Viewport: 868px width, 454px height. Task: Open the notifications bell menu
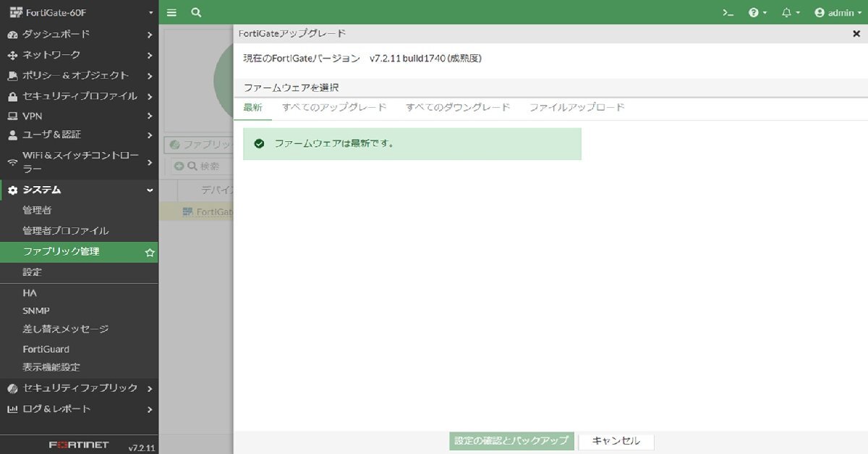tap(790, 12)
